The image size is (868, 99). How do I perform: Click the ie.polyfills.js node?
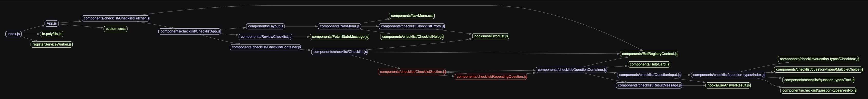pyautogui.click(x=52, y=34)
